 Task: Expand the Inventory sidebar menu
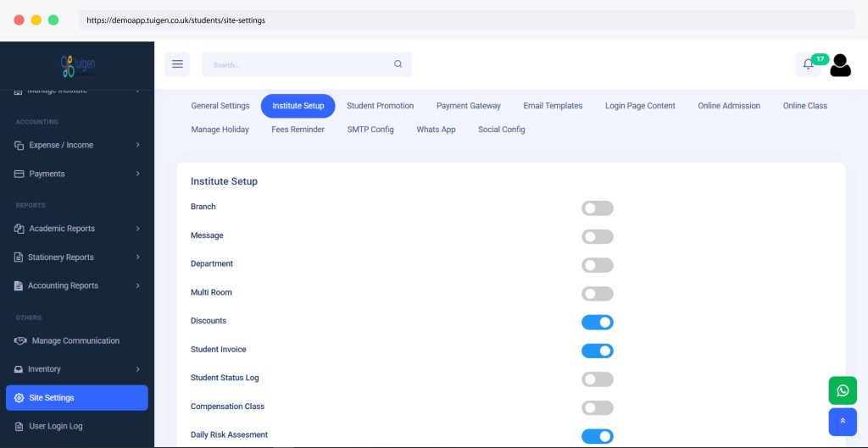[x=77, y=369]
